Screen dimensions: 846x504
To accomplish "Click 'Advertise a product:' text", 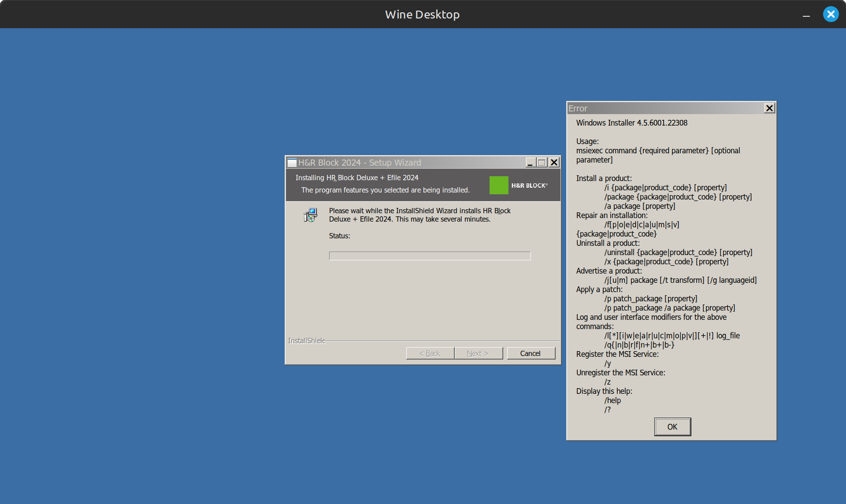I will coord(609,271).
